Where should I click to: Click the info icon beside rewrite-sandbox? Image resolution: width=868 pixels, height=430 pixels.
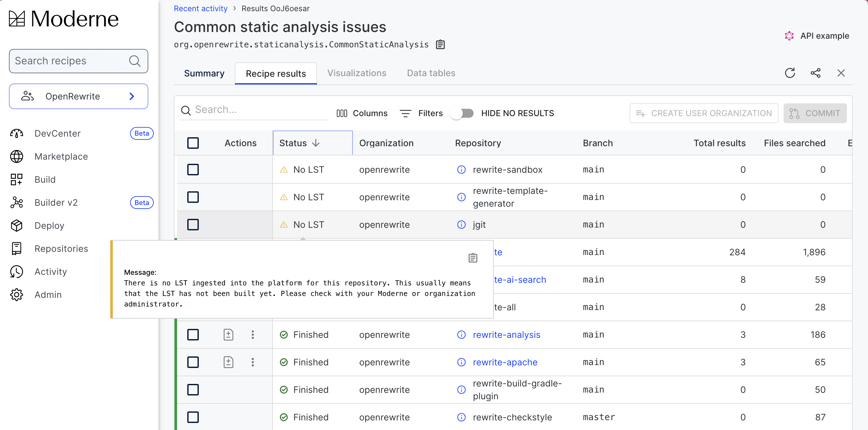click(461, 170)
